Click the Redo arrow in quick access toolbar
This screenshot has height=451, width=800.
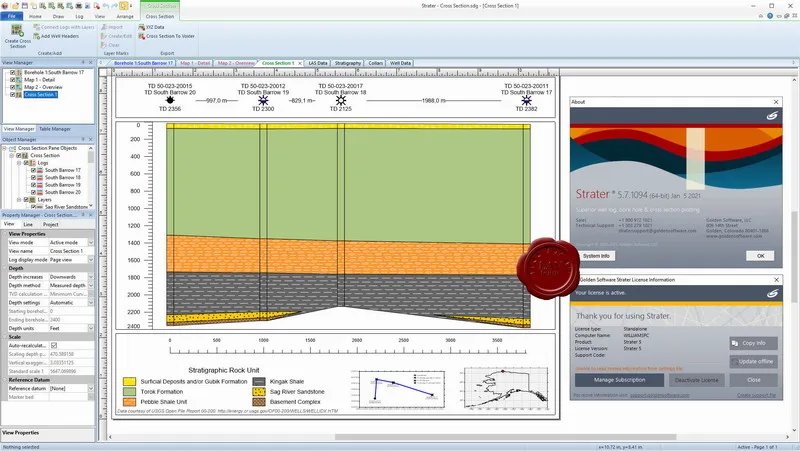pos(114,6)
